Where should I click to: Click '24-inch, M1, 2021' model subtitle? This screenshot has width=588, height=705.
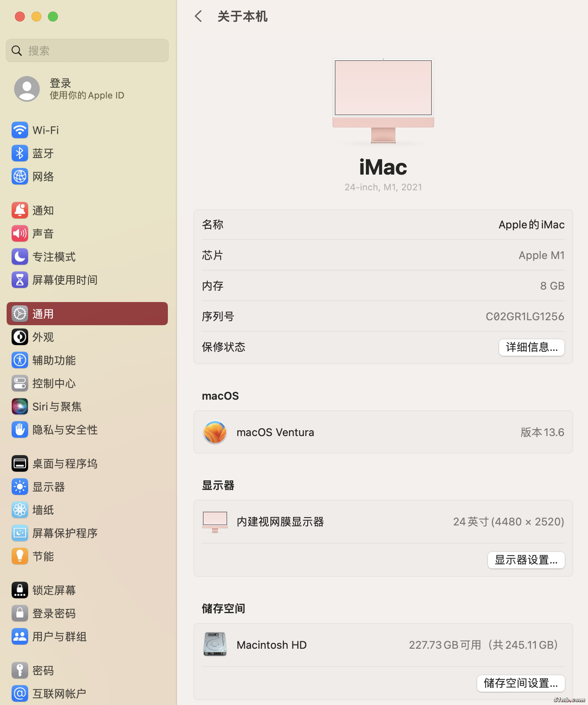383,187
